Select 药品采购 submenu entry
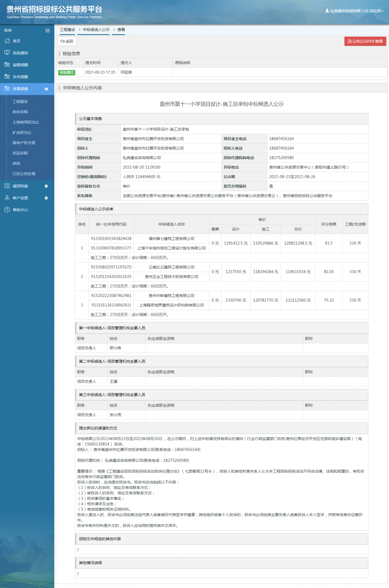Image resolution: width=389 pixels, height=588 pixels. pos(20,153)
